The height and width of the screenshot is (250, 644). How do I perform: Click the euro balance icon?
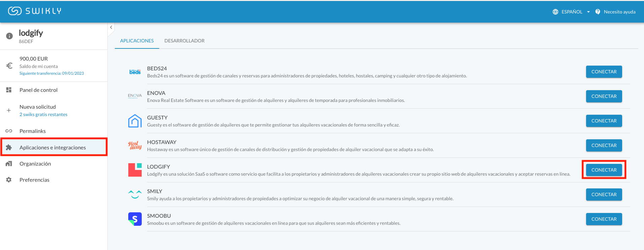pos(9,66)
